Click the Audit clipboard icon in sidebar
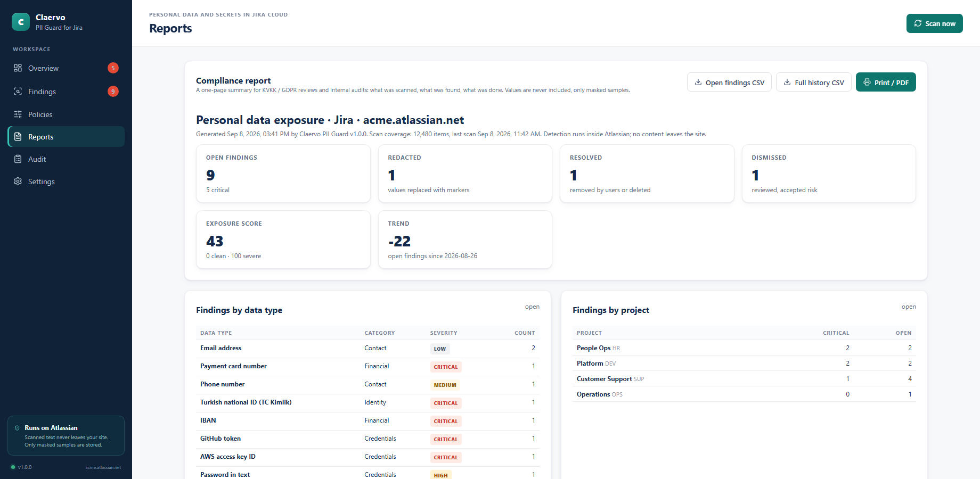The height and width of the screenshot is (479, 980). (18, 159)
